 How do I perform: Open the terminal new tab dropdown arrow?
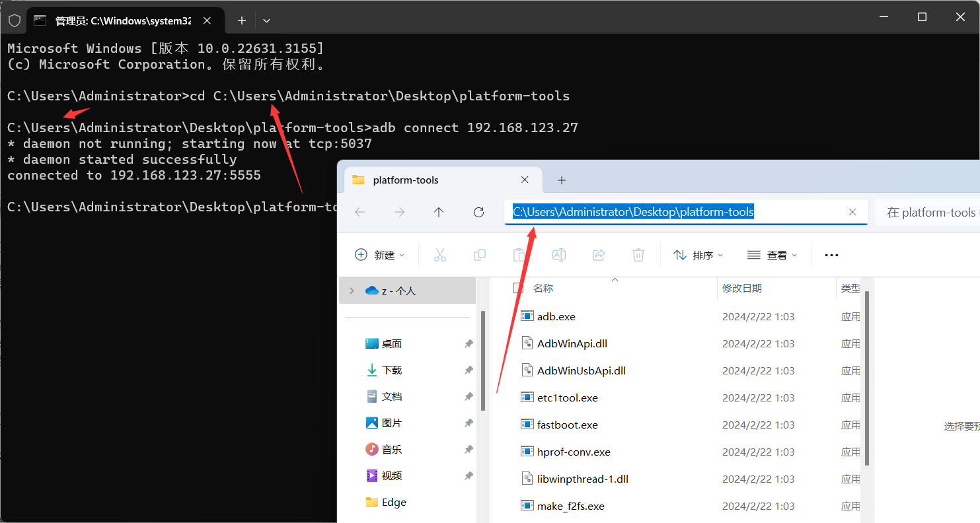[x=266, y=20]
